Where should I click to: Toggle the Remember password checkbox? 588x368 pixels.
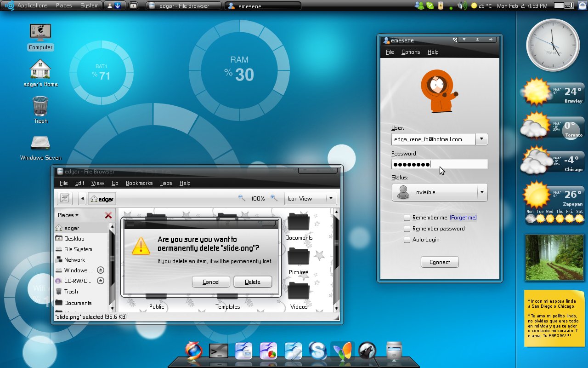tap(407, 229)
